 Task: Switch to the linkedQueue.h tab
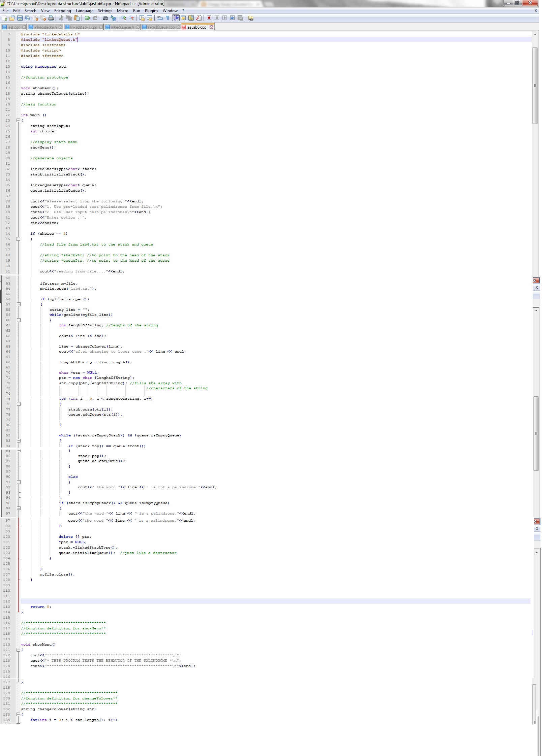pos(122,27)
